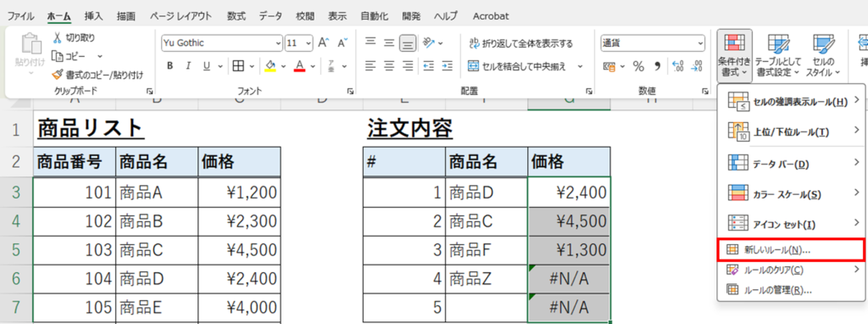Apply comma style number format

click(x=658, y=66)
